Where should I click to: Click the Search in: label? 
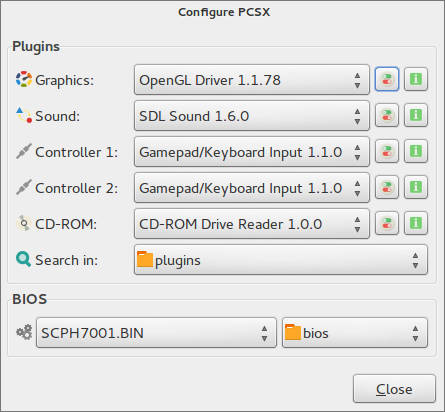pos(67,260)
